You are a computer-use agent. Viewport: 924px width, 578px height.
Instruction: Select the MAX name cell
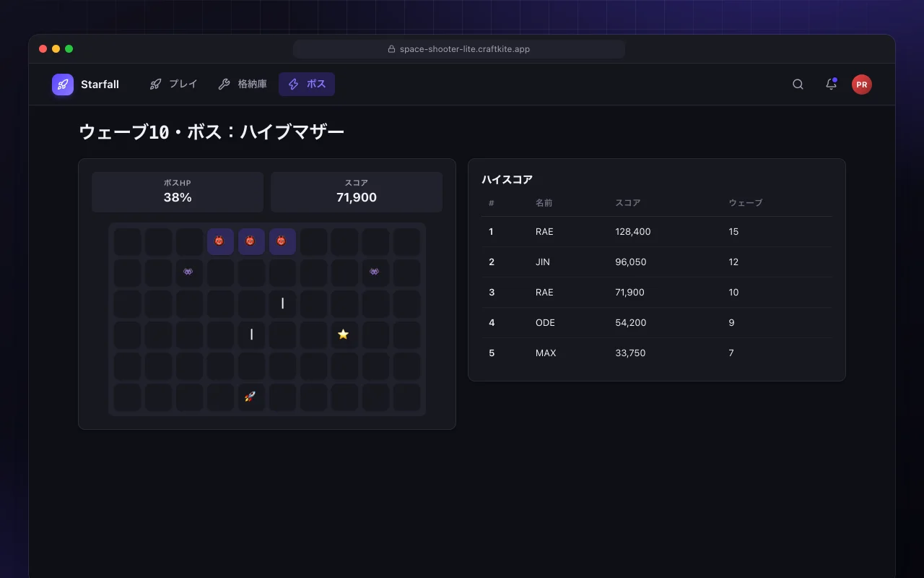[546, 353]
